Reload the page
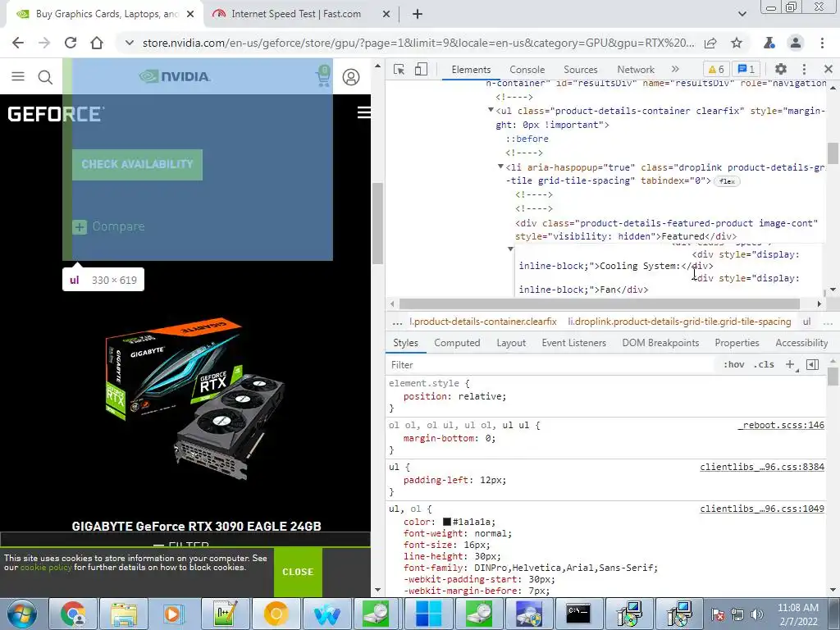Viewport: 840px width, 630px height. click(71, 43)
